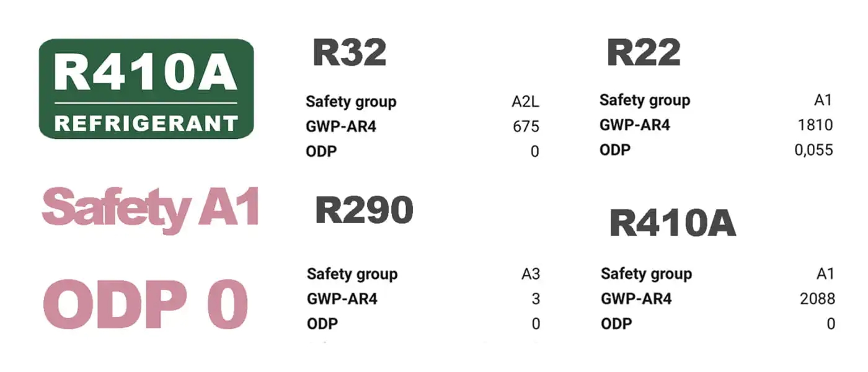Click the green R410A Refrigerant badge
868x372 pixels.
point(146,89)
